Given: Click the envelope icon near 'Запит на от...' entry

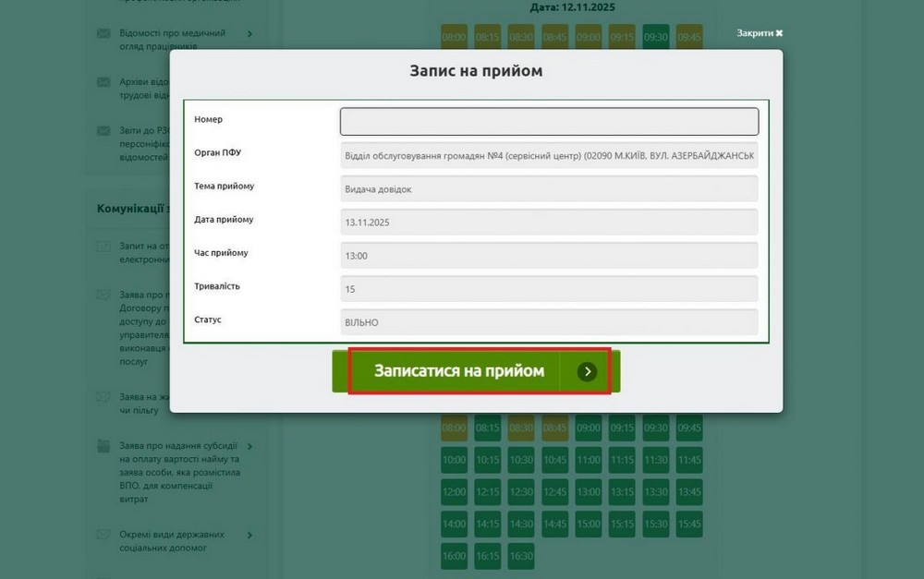Looking at the screenshot, I should tap(103, 247).
